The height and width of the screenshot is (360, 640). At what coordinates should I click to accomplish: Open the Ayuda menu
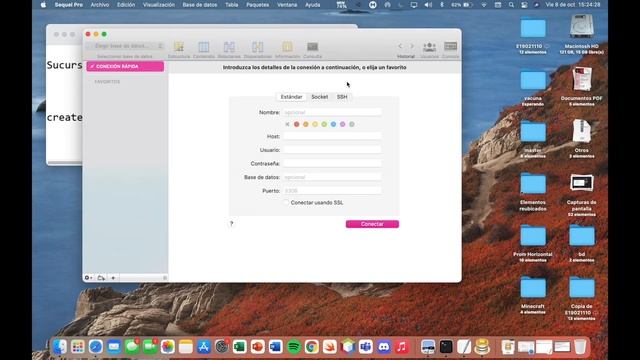point(313,5)
